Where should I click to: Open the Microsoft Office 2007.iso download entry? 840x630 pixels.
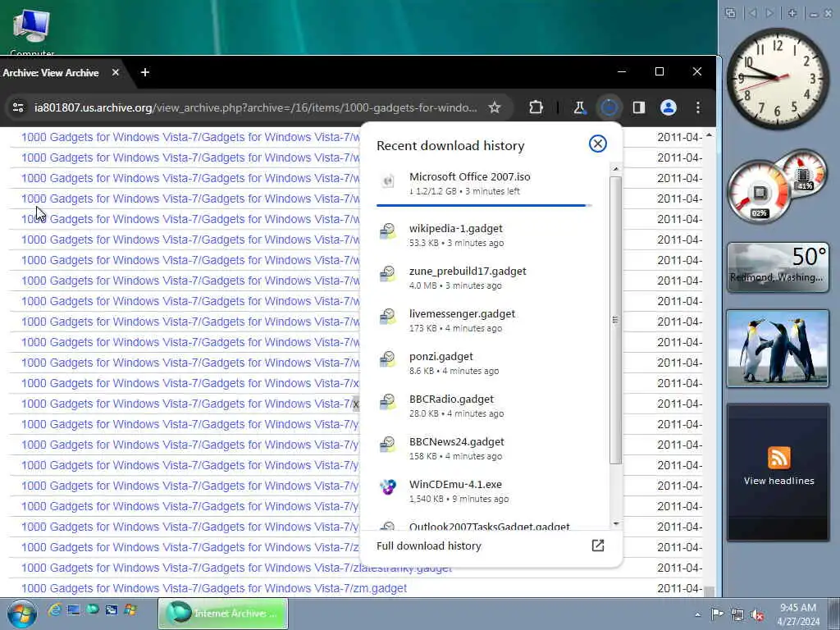484,184
